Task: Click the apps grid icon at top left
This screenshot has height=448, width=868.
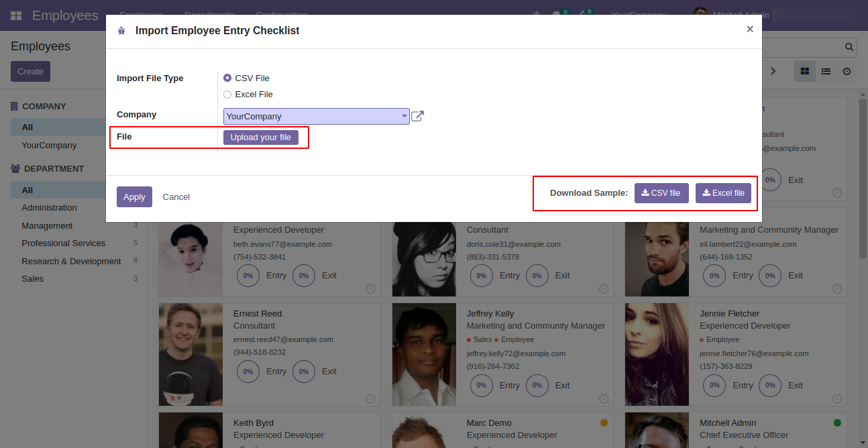Action: pyautogui.click(x=16, y=15)
